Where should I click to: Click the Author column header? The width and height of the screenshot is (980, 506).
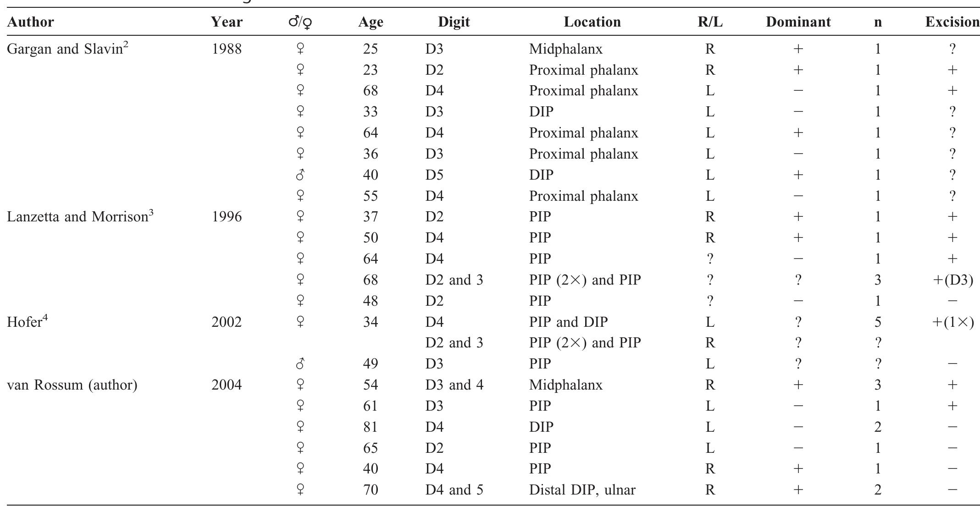pos(30,22)
